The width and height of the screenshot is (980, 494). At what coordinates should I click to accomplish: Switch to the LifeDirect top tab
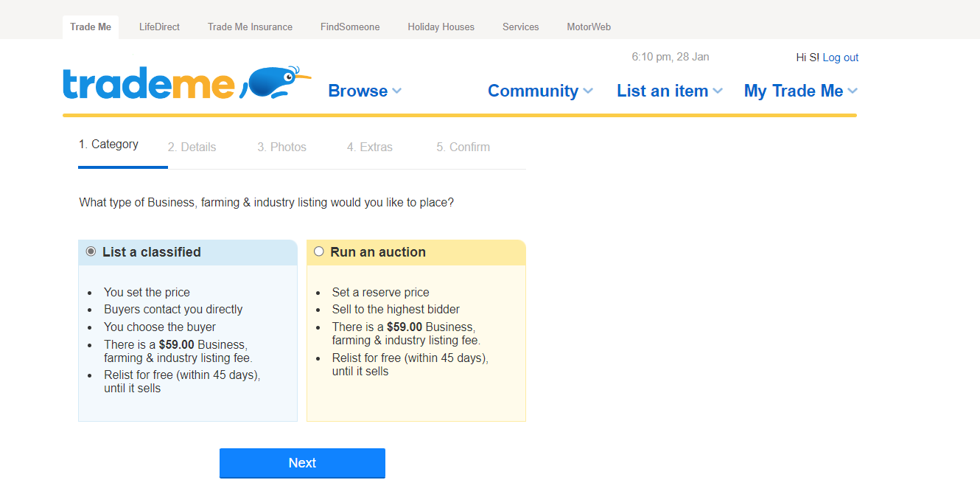(159, 27)
